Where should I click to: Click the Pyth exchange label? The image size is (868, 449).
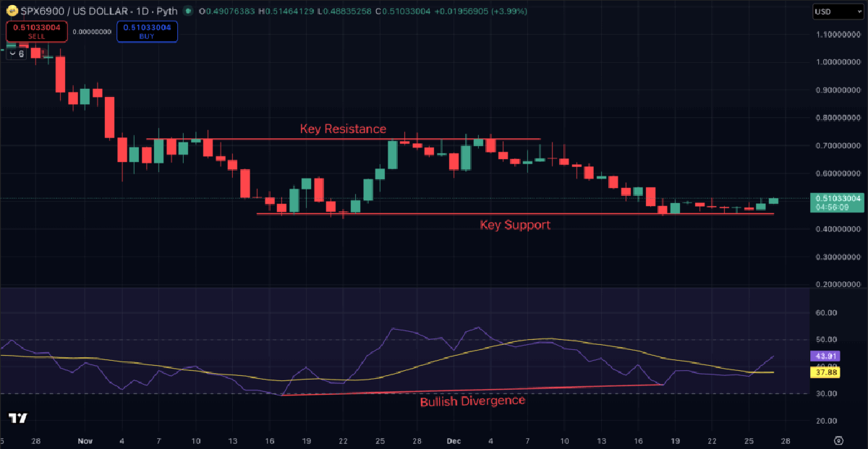(x=169, y=12)
